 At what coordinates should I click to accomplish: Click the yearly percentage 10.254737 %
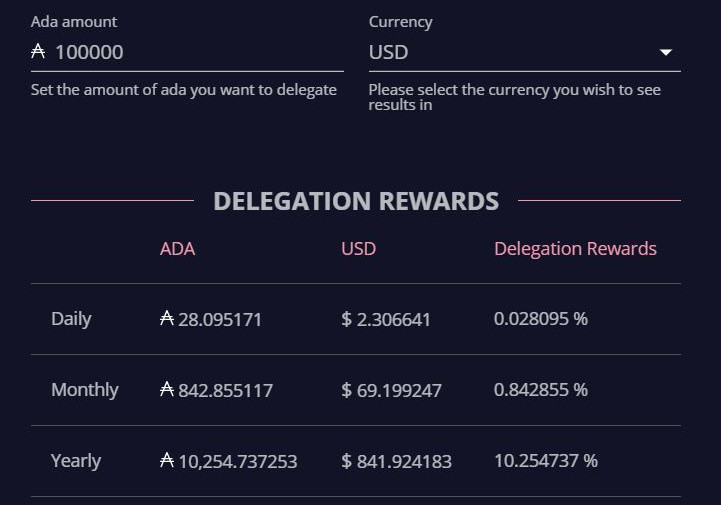(x=546, y=460)
